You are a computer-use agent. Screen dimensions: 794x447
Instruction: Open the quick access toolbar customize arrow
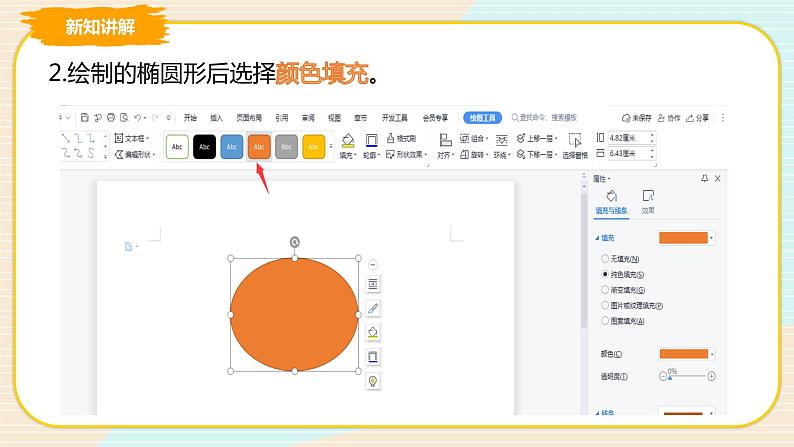(x=168, y=117)
